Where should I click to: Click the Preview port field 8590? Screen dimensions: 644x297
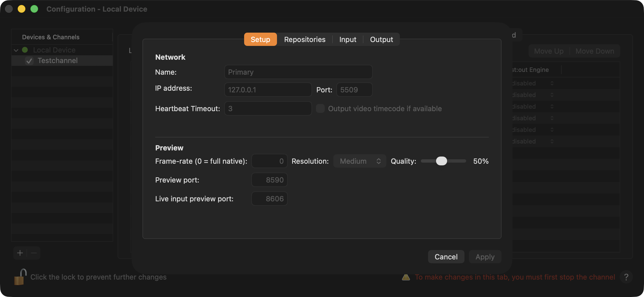coord(269,180)
